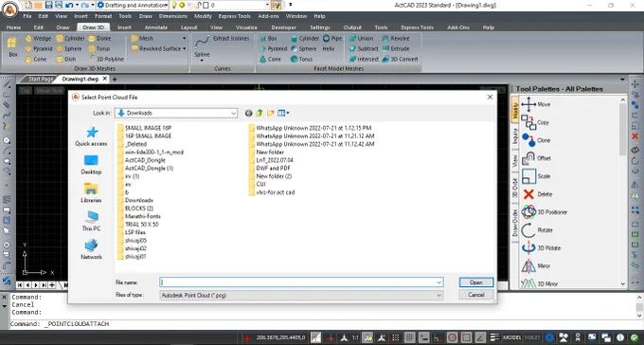The image size is (644, 345).
Task: Select the Wedge mesh tool
Action: pos(38,38)
